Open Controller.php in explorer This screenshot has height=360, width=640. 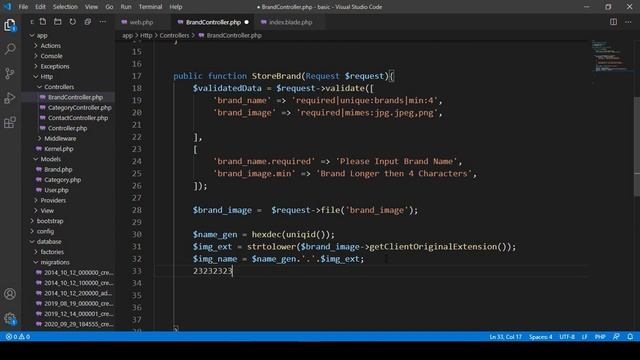[67, 128]
